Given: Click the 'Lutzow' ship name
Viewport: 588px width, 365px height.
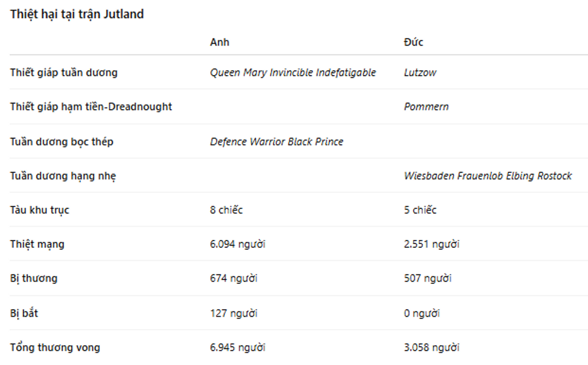Looking at the screenshot, I should (x=420, y=72).
